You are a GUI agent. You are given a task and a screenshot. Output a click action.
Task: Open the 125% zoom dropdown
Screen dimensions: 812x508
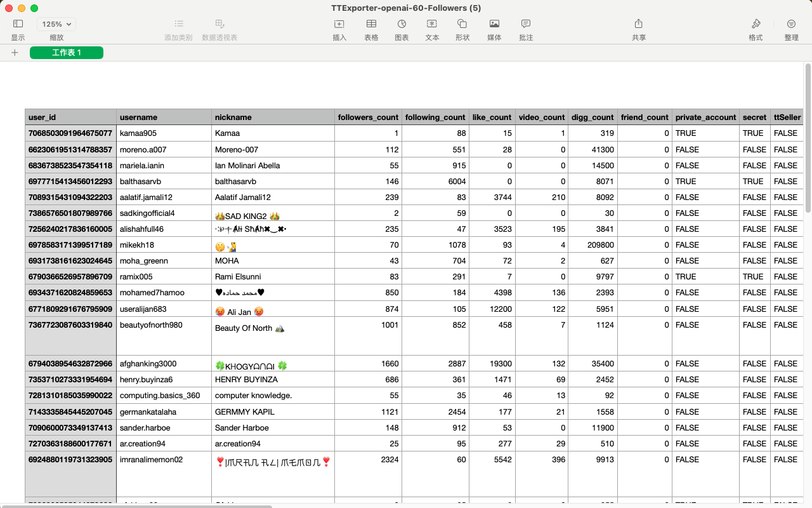pos(56,24)
